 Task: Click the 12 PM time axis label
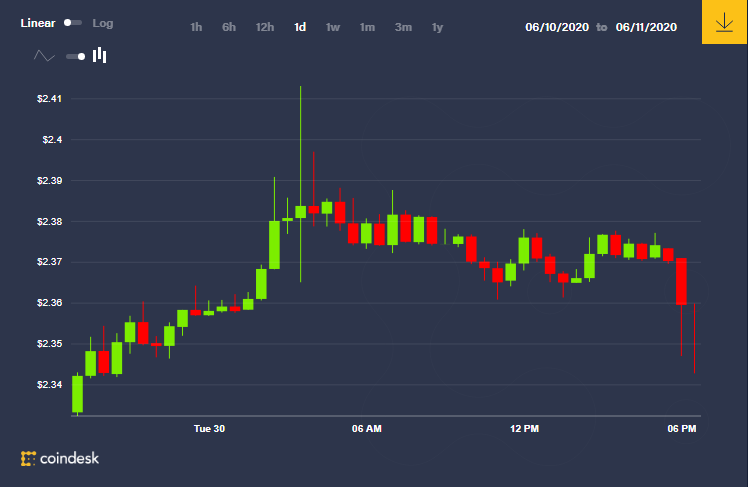pyautogui.click(x=525, y=429)
